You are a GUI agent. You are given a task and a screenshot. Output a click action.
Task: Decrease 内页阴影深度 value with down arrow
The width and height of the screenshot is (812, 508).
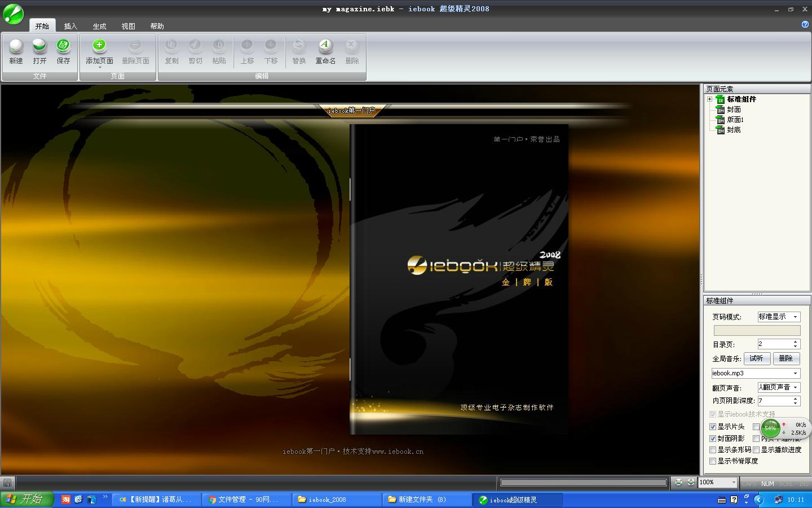point(795,403)
